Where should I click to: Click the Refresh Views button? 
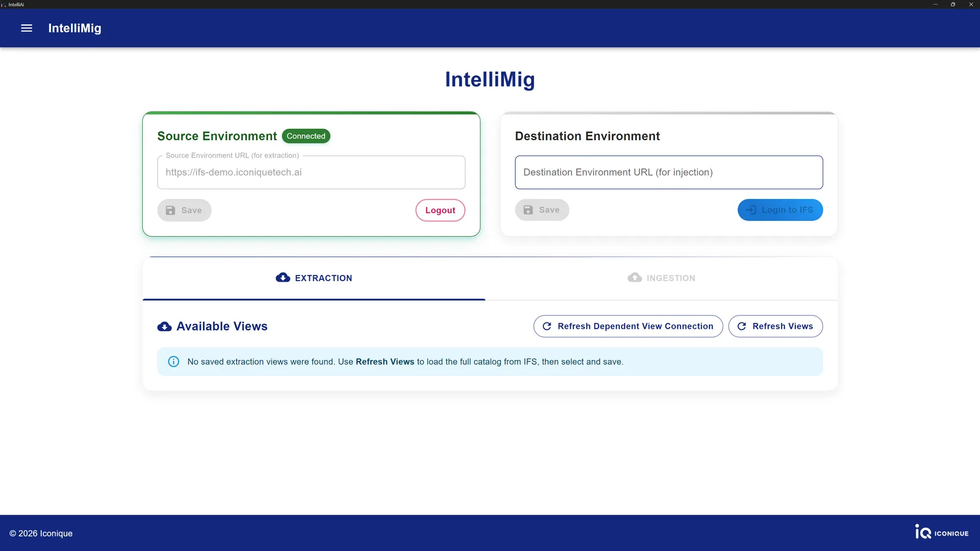pos(775,326)
